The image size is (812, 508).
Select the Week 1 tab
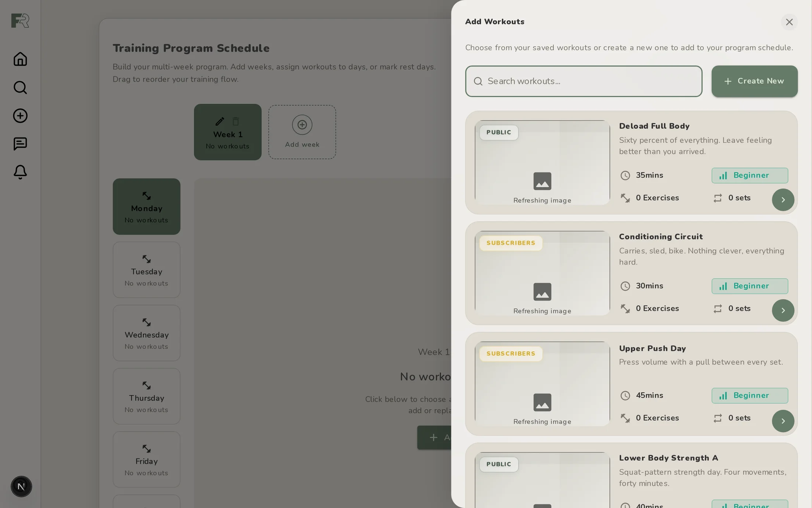point(228,132)
